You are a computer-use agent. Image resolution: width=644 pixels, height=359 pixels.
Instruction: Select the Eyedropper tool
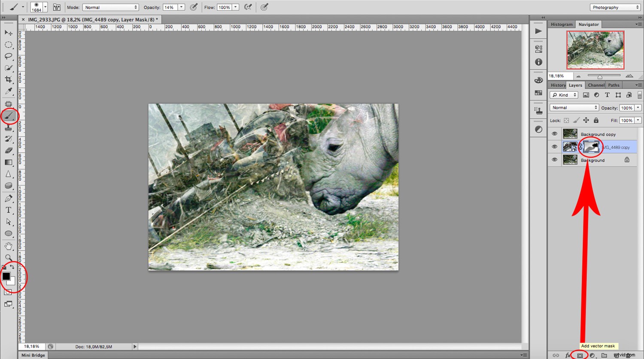pos(8,91)
